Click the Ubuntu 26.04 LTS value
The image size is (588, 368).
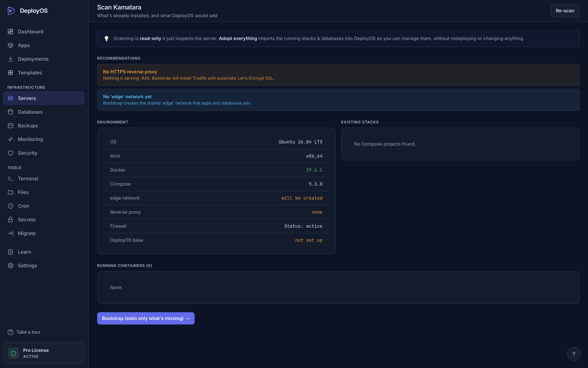coord(300,142)
